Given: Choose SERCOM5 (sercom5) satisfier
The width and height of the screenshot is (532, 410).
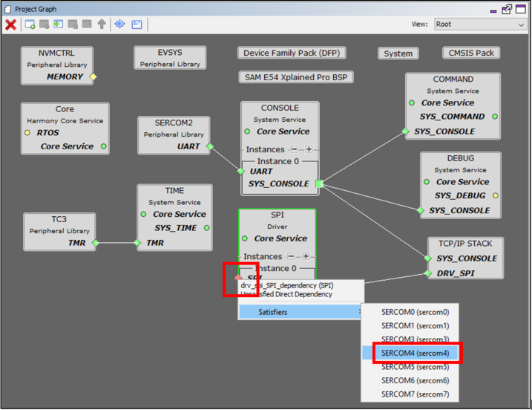Looking at the screenshot, I should click(x=410, y=367).
